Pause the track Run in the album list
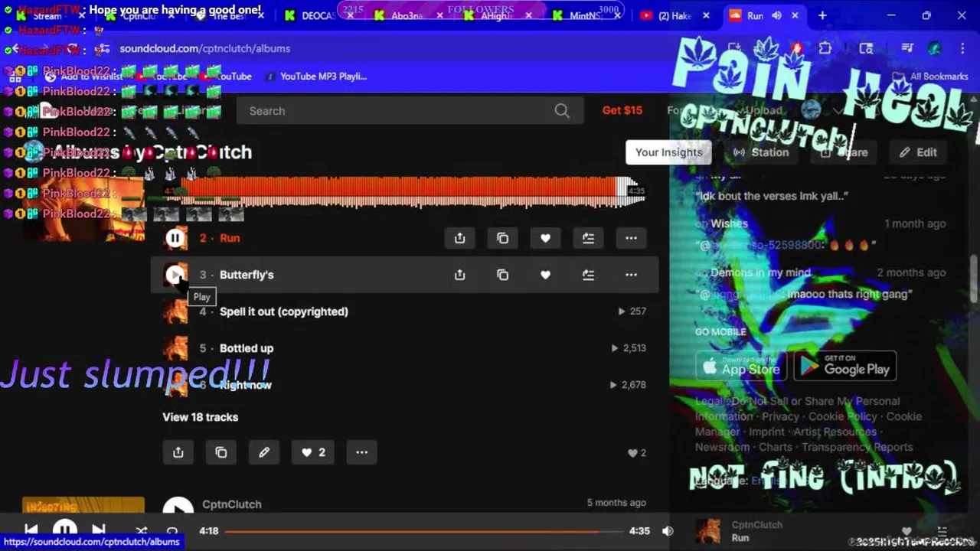The height and width of the screenshot is (551, 980). (x=175, y=238)
